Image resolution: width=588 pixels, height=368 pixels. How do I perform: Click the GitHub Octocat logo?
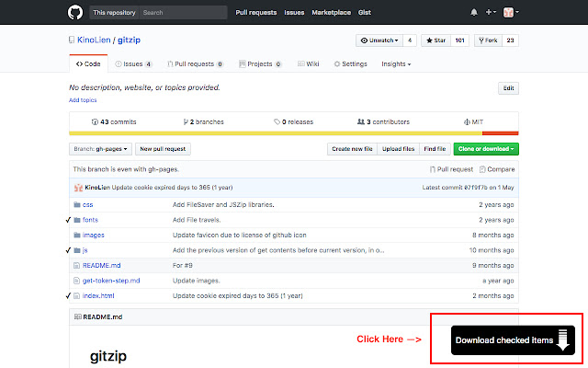pyautogui.click(x=75, y=13)
